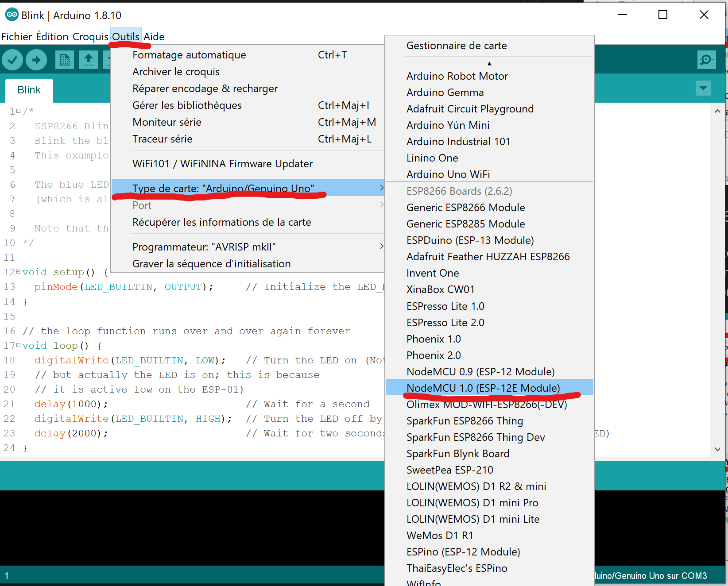This screenshot has width=728, height=586.
Task: Select SparkFun ESP8266 Thing Dev board
Action: pyautogui.click(x=489, y=437)
